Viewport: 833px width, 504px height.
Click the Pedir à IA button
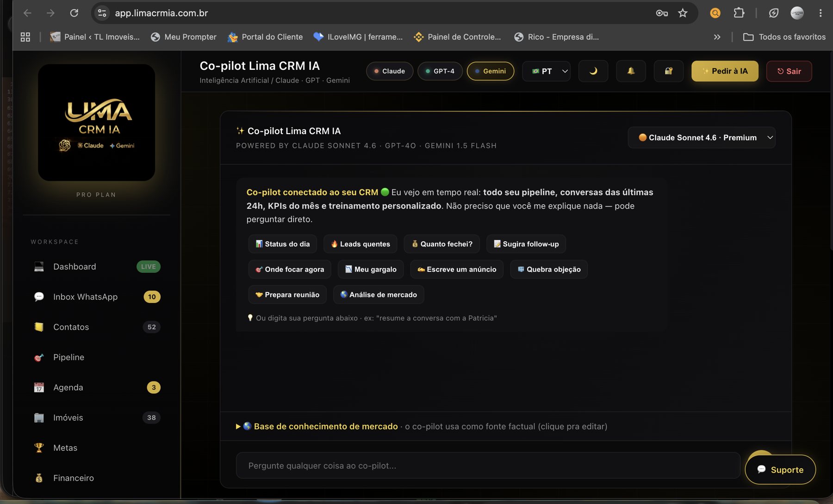pyautogui.click(x=725, y=71)
